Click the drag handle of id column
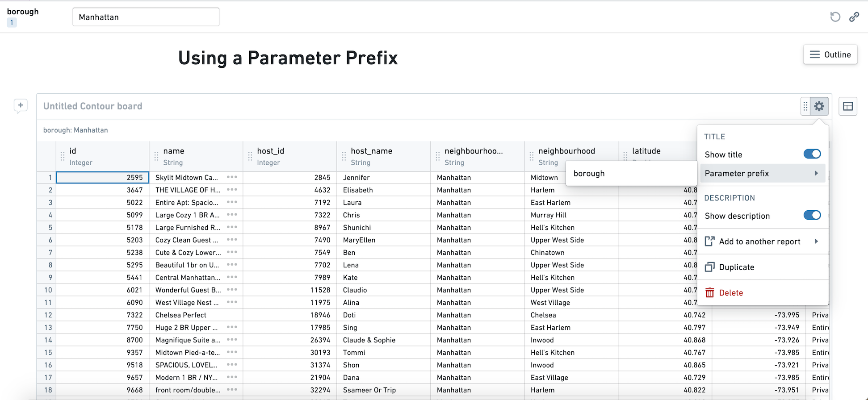Viewport: 868px width, 400px height. (x=63, y=156)
